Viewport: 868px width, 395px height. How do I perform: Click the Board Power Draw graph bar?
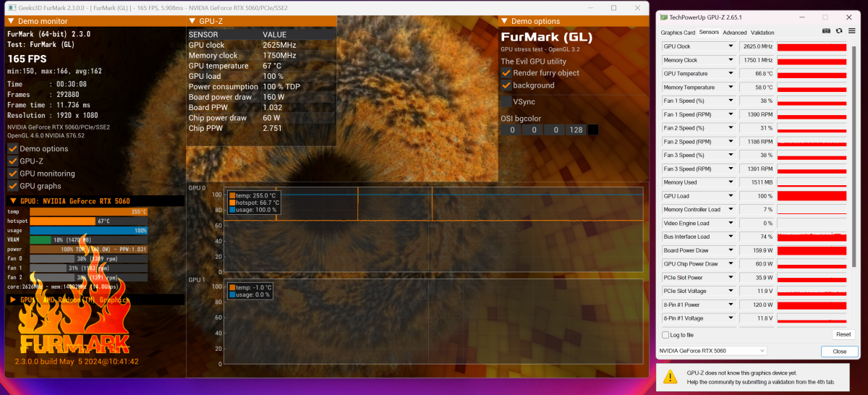(812, 250)
